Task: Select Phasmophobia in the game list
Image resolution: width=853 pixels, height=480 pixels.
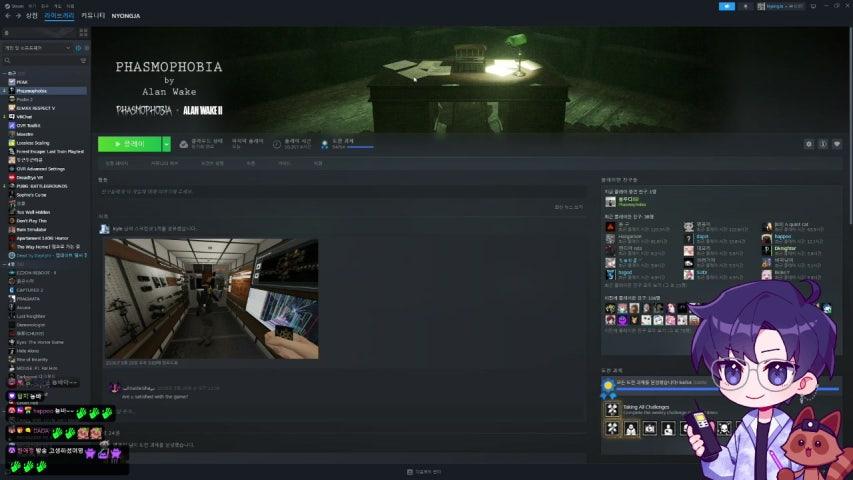Action: [x=46, y=91]
